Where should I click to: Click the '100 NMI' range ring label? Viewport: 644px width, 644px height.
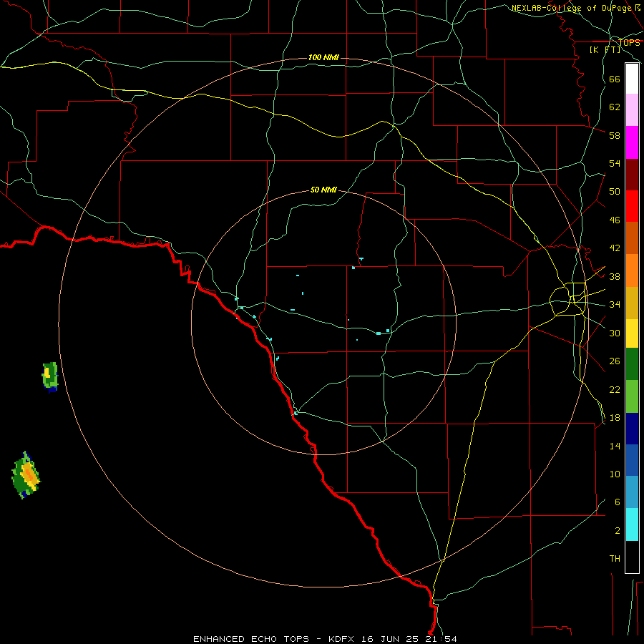point(323,57)
